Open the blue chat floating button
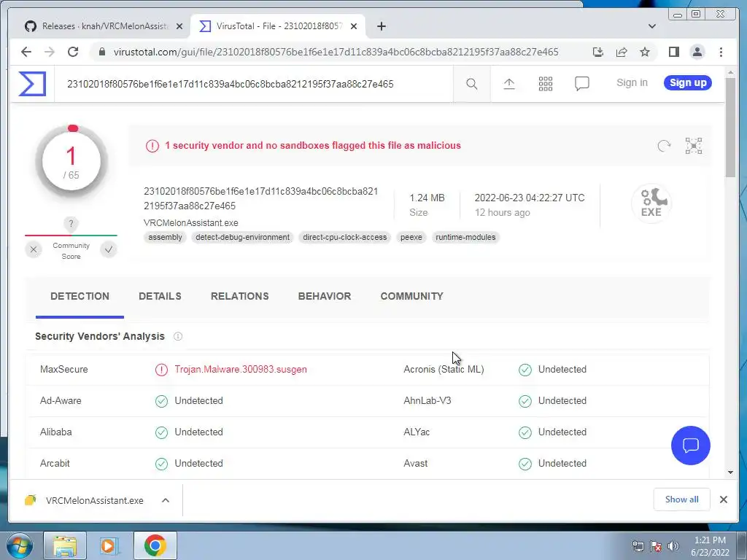Screen dimensions: 747x560 690,446
